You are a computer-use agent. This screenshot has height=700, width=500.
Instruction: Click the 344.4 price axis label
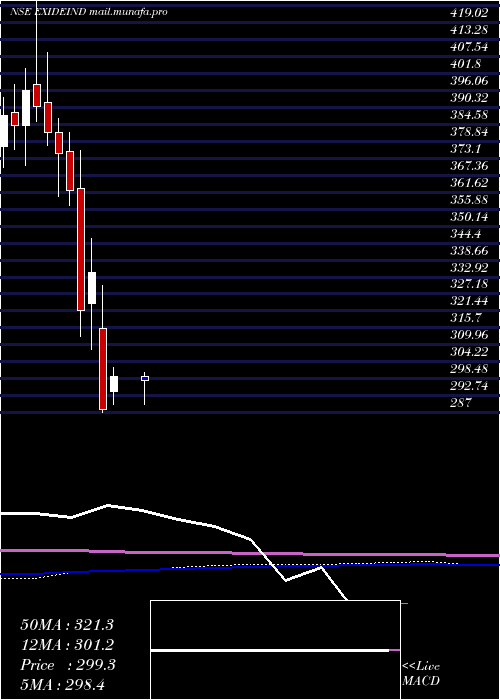click(466, 233)
